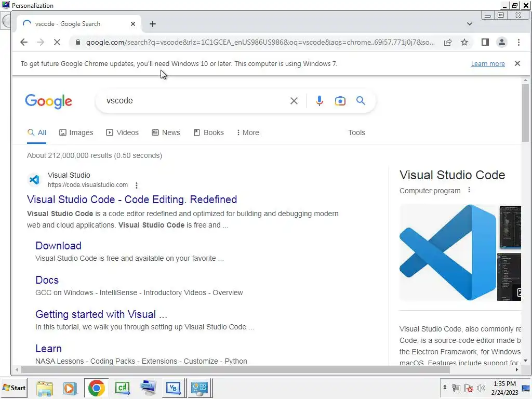This screenshot has width=532, height=399.
Task: Start a voice search with the microphone
Action: pos(320,101)
